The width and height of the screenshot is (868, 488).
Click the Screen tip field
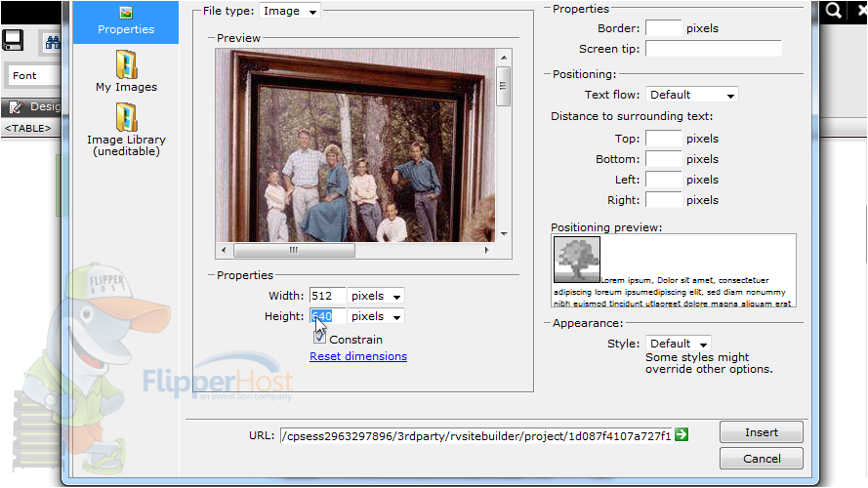714,49
